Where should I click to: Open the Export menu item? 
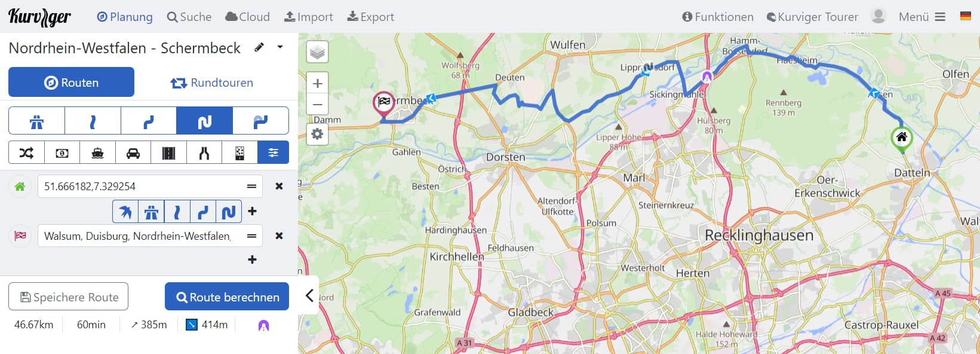(x=370, y=17)
